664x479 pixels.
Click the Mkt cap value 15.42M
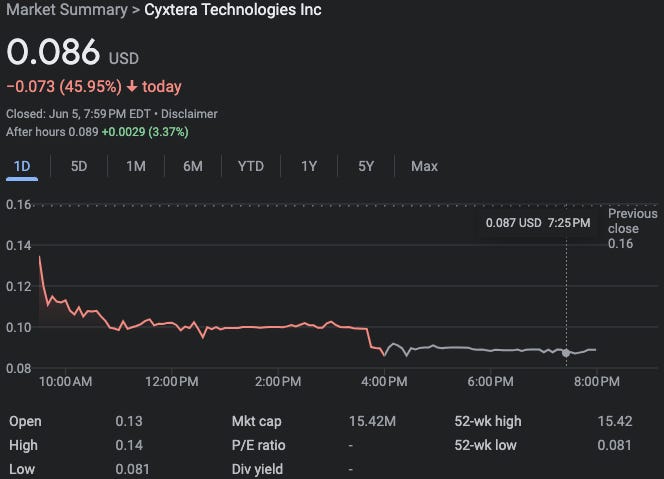[372, 421]
